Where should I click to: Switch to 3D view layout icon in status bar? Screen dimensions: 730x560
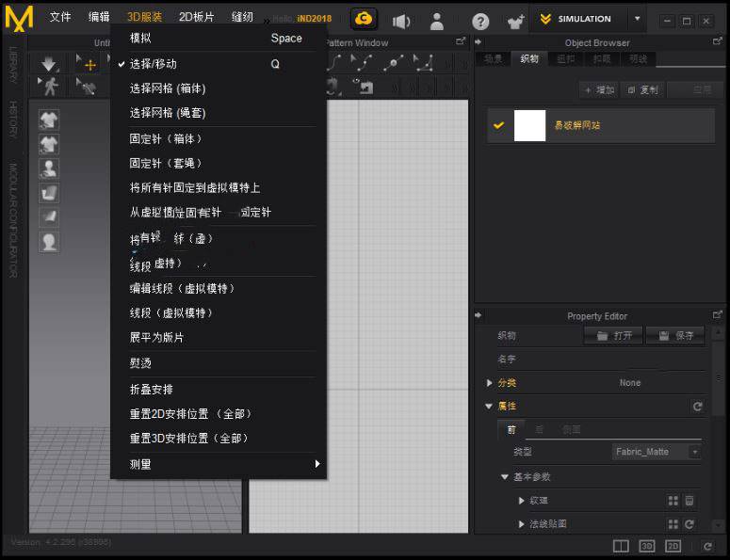click(x=647, y=546)
